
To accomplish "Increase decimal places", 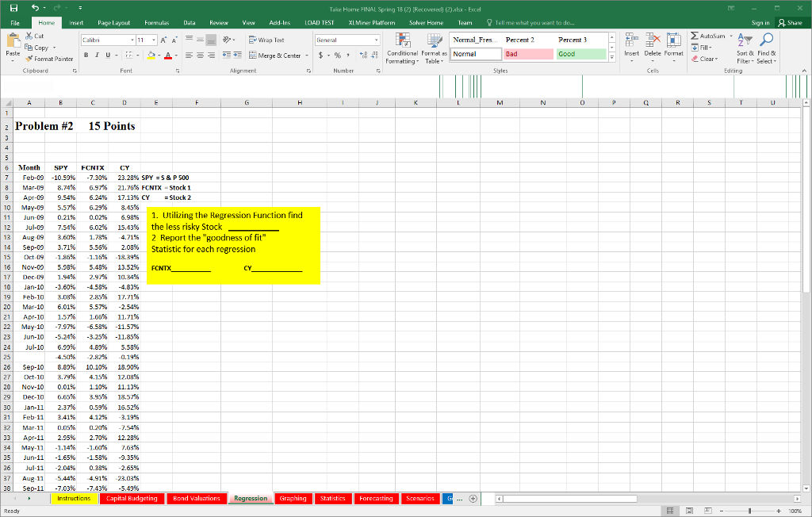I will click(x=363, y=55).
